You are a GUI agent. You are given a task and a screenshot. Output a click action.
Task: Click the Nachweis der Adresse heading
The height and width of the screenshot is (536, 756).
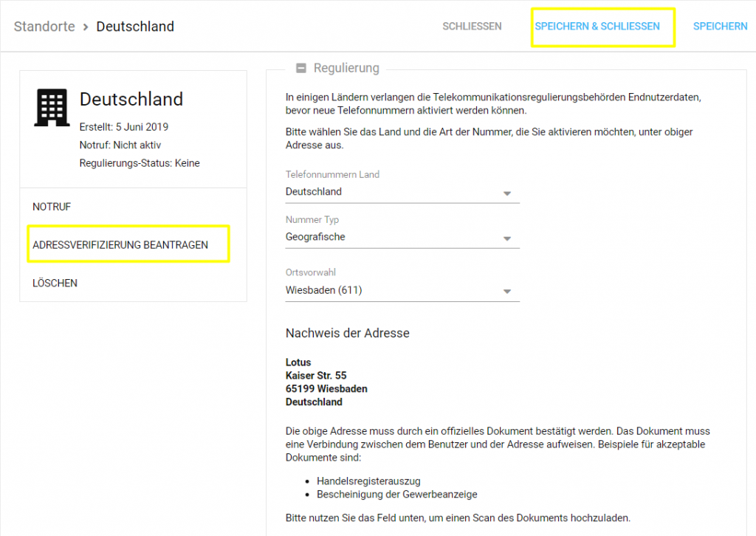(x=347, y=333)
